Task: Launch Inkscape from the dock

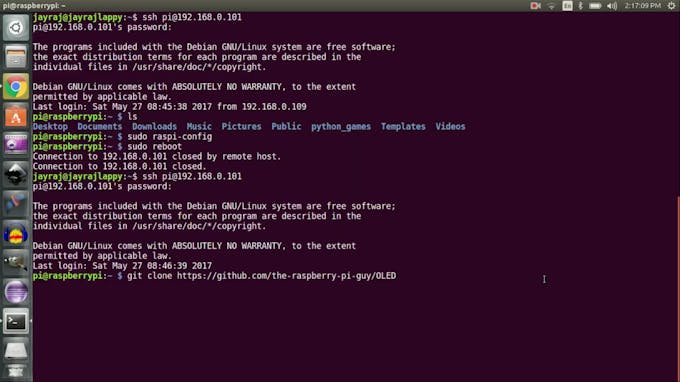Action: tap(16, 174)
